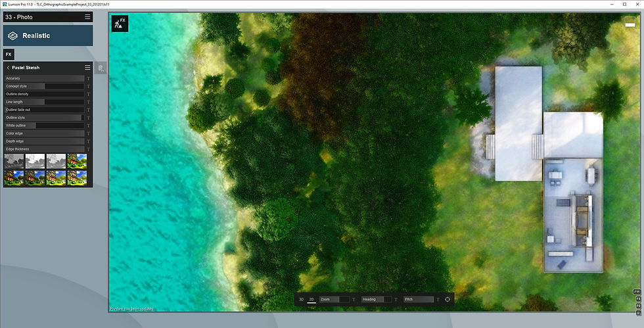Click the keyframe icon beside Depth edge

(x=88, y=141)
